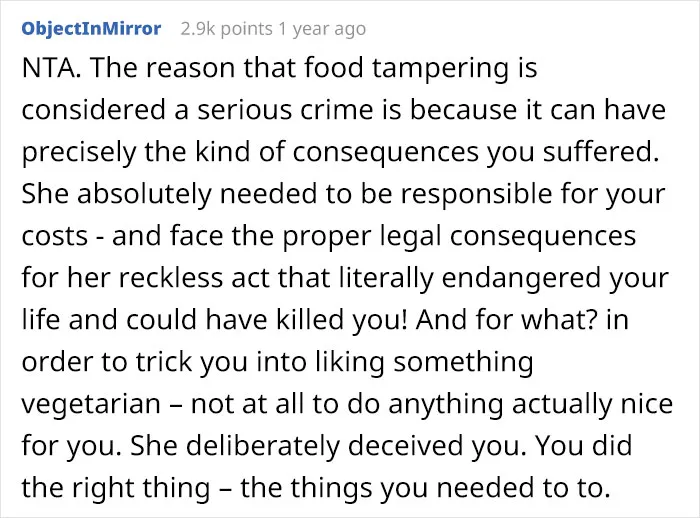Image resolution: width=700 pixels, height=518 pixels.
Task: Open the ObjectInMirror user profile link
Action: (91, 29)
